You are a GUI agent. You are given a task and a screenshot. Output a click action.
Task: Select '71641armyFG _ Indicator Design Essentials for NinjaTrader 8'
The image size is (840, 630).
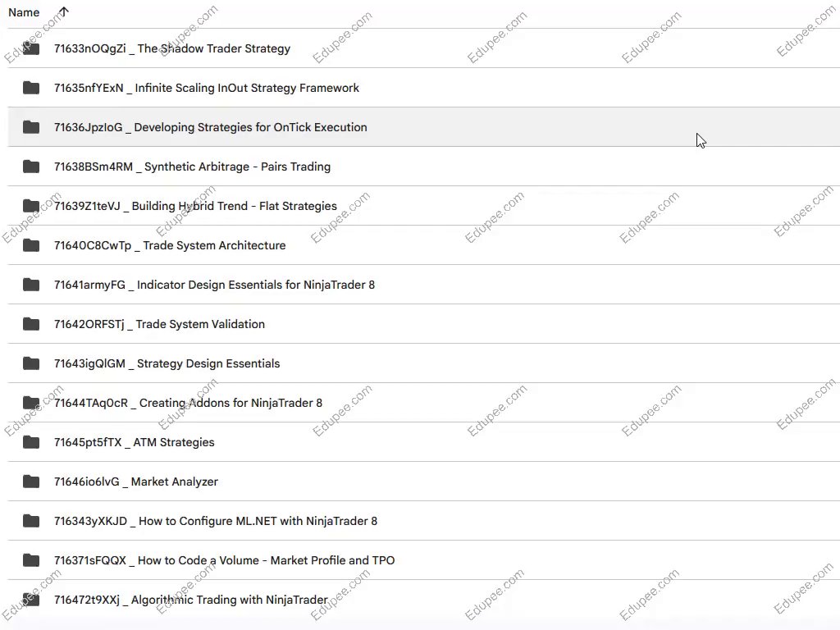pyautogui.click(x=214, y=285)
